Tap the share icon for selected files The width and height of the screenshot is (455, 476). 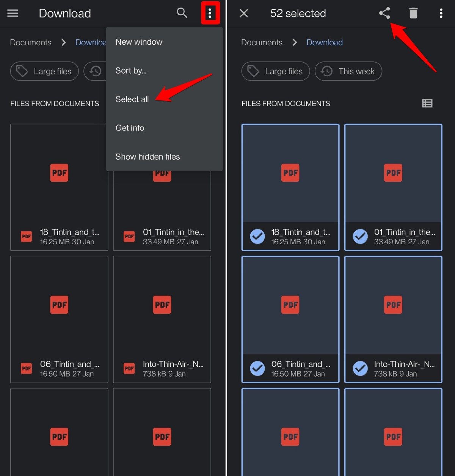coord(384,13)
